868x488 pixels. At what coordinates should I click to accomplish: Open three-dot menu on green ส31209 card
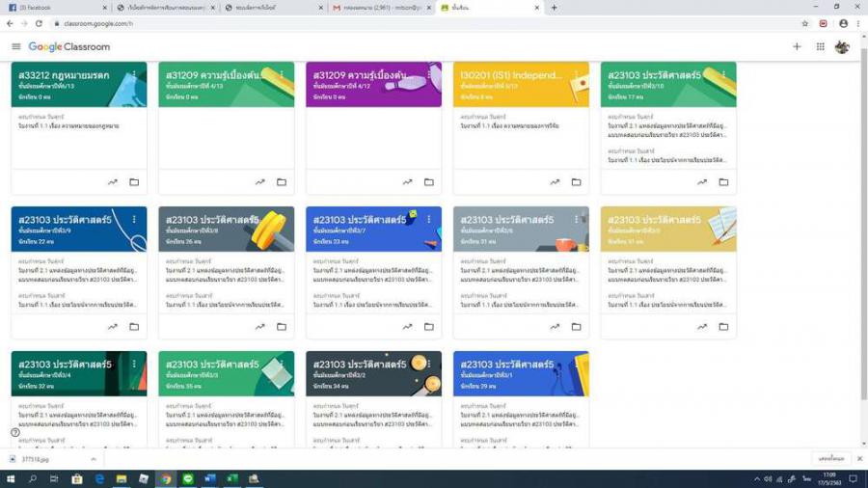coord(282,74)
